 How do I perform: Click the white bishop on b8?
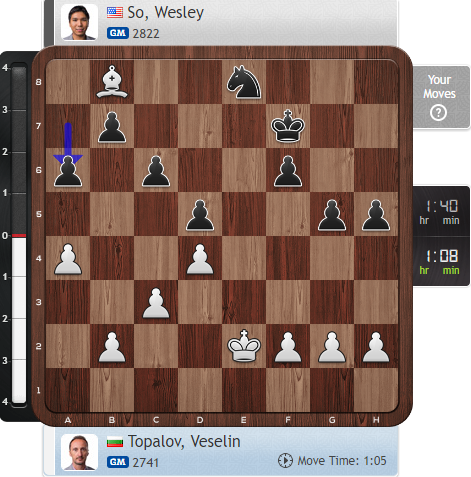[x=112, y=82]
